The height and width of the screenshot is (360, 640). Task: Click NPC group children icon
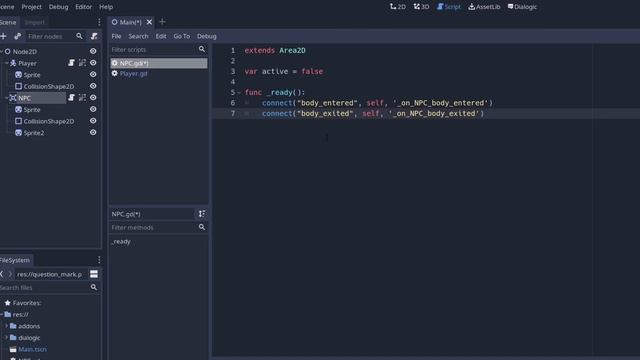click(82, 98)
